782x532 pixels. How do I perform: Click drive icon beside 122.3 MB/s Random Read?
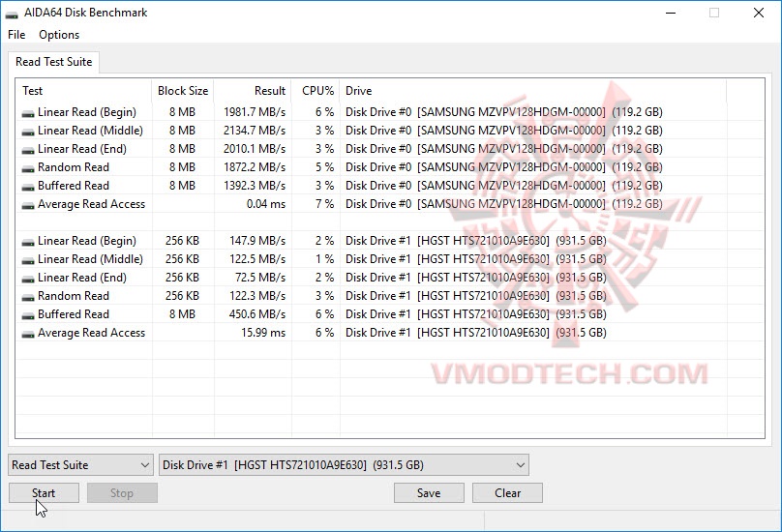tap(28, 297)
